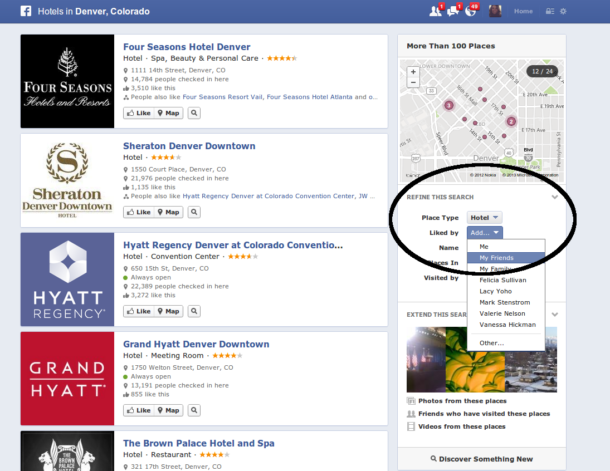Choose Mark Stenstrom from the list
610x471 pixels.
pos(505,302)
